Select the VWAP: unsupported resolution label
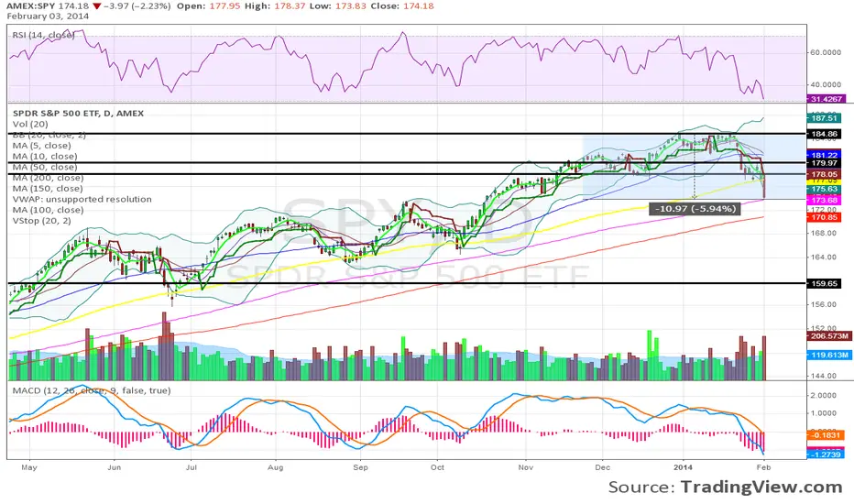 click(82, 200)
